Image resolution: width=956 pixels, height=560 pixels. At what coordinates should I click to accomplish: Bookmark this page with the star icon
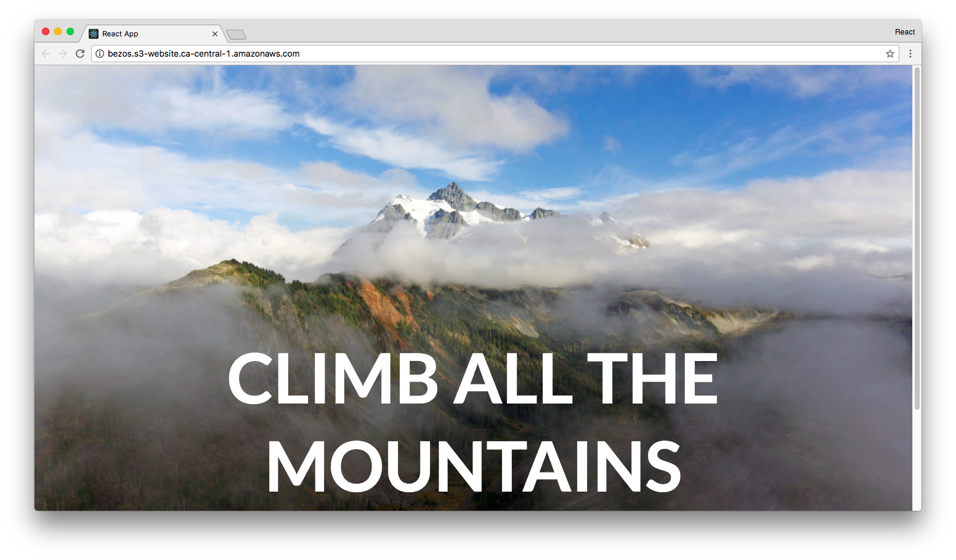click(x=890, y=54)
